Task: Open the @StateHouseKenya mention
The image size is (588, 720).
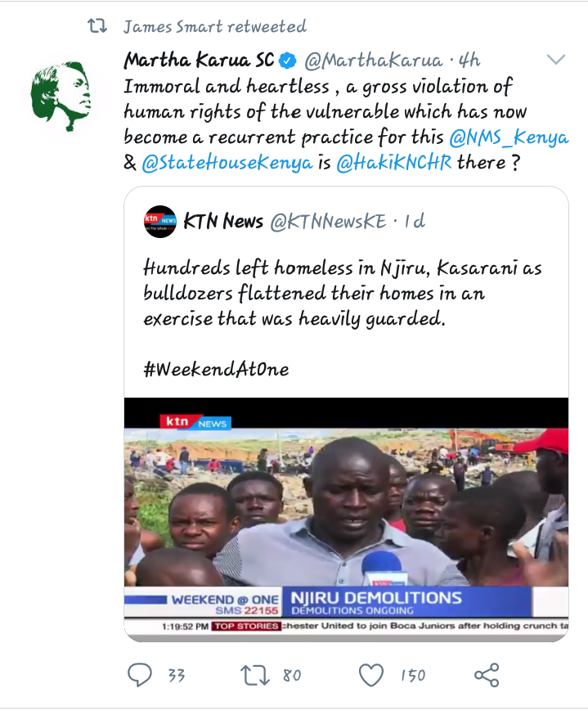Action: tap(227, 163)
